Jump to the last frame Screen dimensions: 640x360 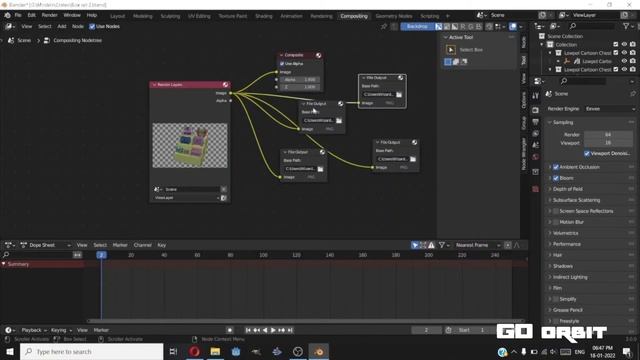coord(290,330)
